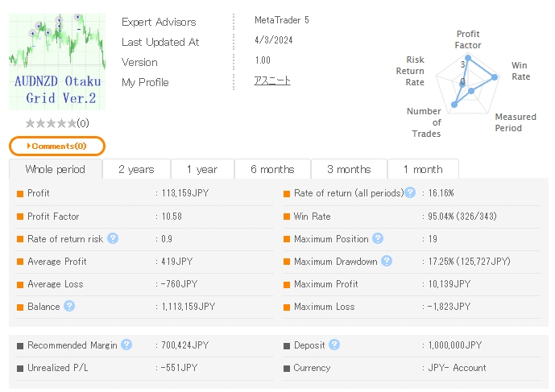This screenshot has height=392, width=555.
Task: Click the Balance value 1,113,159JPY
Action: pyautogui.click(x=188, y=307)
